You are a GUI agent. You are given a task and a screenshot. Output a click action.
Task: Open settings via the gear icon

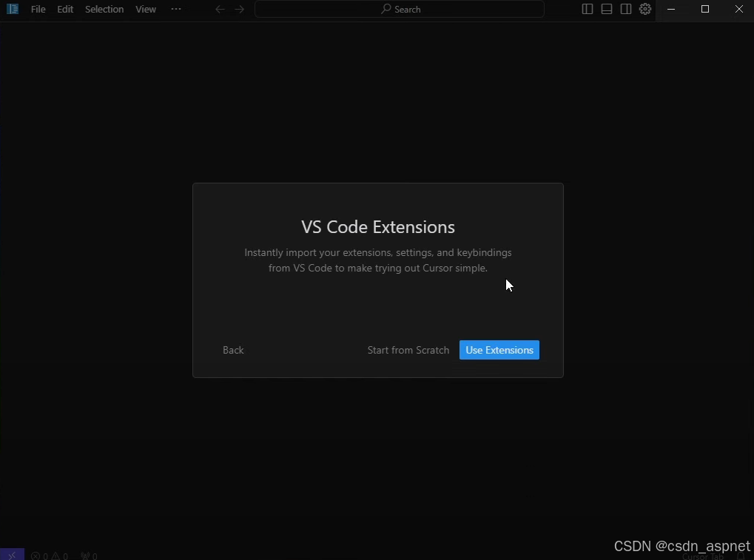(644, 9)
